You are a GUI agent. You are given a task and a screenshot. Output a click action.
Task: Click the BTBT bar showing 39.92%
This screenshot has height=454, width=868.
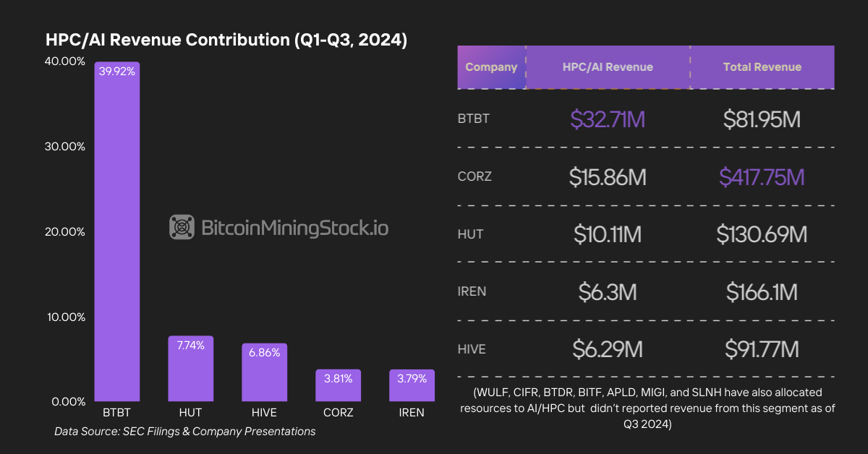pyautogui.click(x=116, y=231)
